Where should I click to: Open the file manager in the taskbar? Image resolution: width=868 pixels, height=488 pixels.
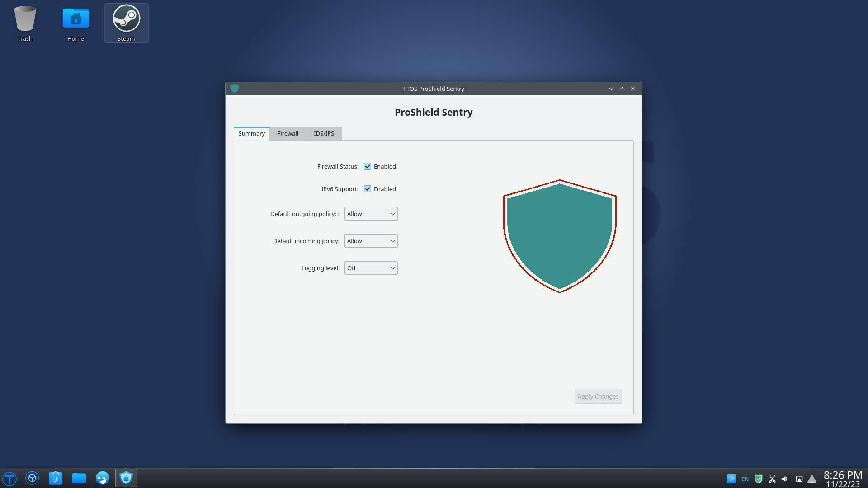(x=79, y=478)
